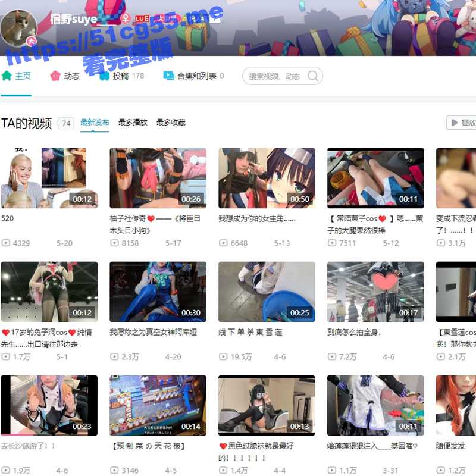Click the 播放全部 button
The height and width of the screenshot is (476, 476).
pos(464,123)
